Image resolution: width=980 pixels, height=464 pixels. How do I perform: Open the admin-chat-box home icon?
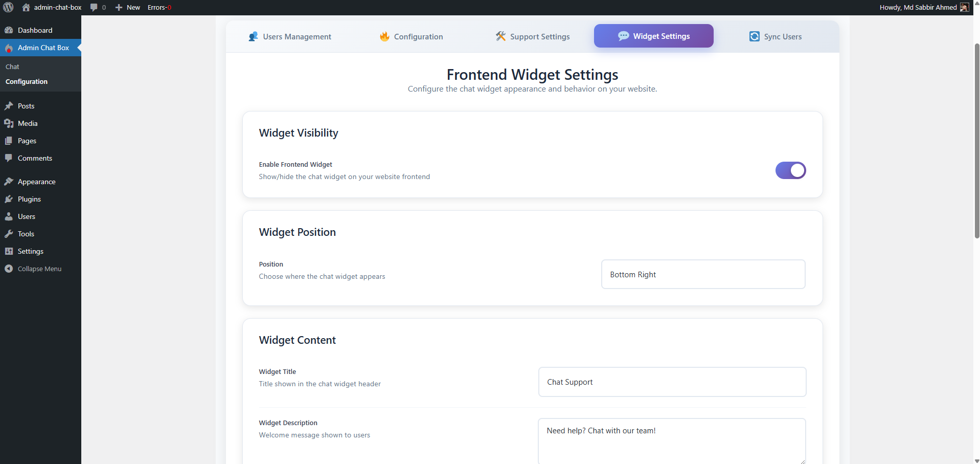point(26,7)
